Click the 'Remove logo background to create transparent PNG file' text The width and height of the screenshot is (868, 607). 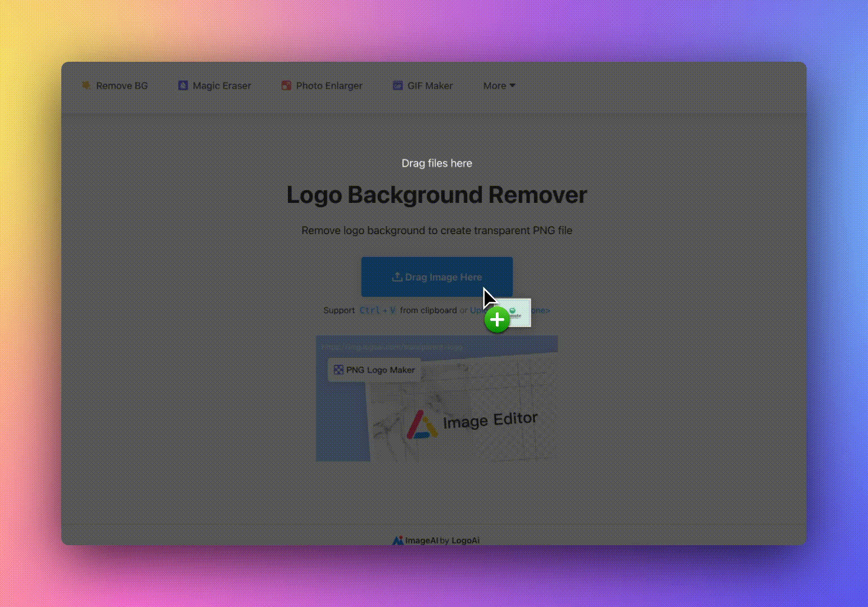437,230
